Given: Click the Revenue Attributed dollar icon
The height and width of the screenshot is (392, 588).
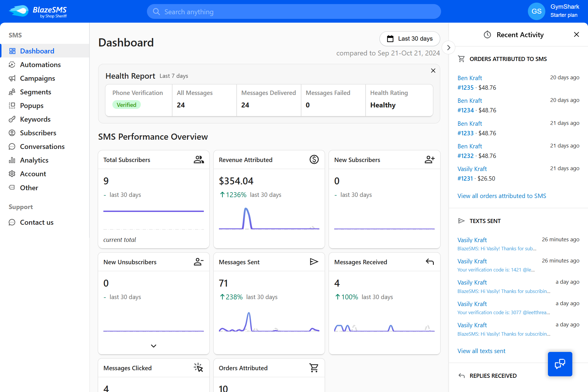Looking at the screenshot, I should click(314, 160).
